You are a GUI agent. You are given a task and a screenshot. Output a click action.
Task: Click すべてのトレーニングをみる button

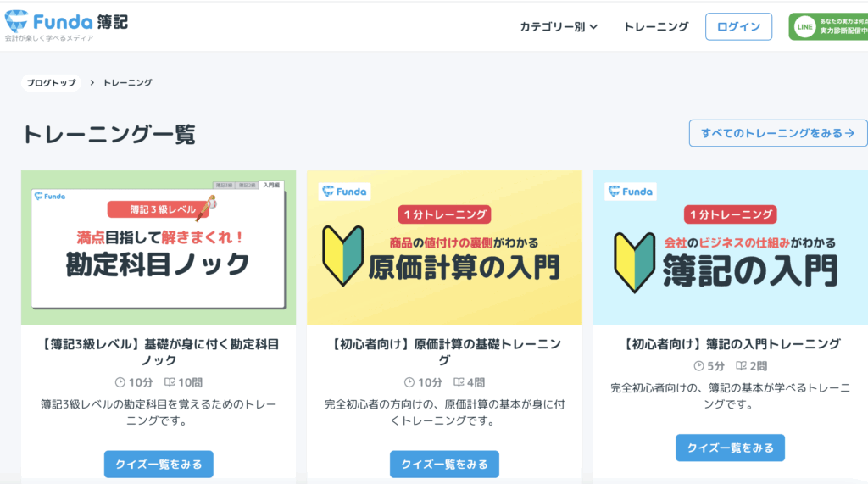[x=778, y=133]
